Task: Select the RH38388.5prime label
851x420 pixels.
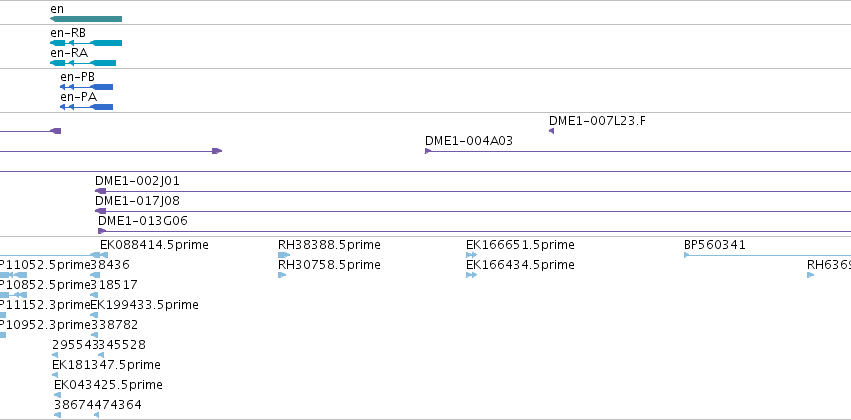Action: coord(329,245)
